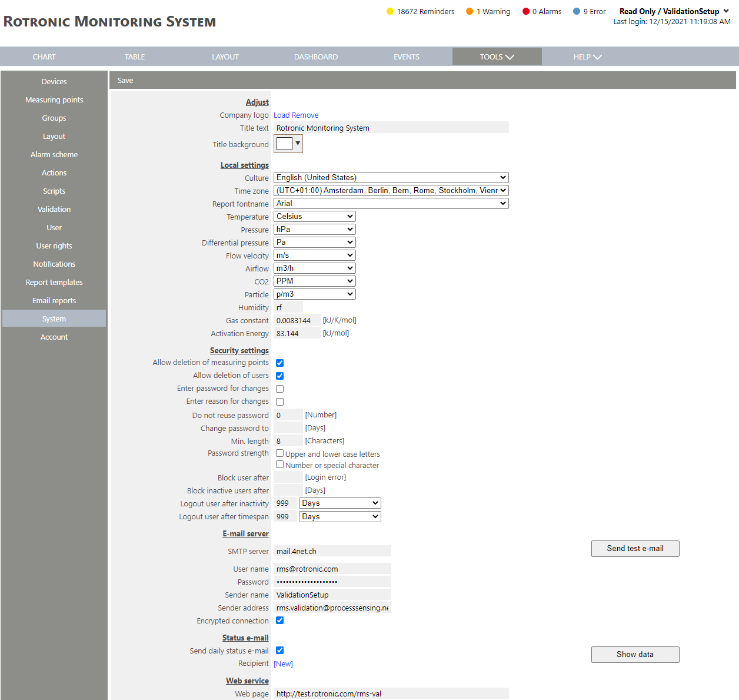Image resolution: width=739 pixels, height=700 pixels.
Task: Open the Particle unit dropdown
Action: pyautogui.click(x=315, y=294)
